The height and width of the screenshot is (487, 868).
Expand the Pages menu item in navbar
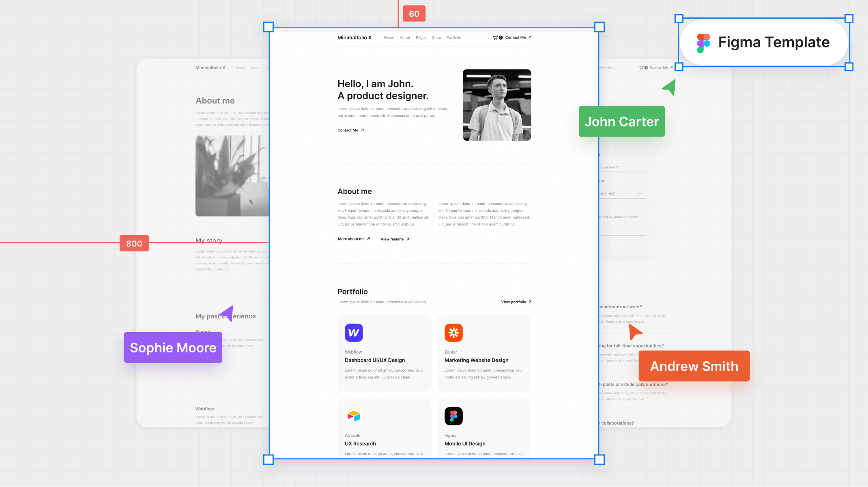tap(421, 38)
